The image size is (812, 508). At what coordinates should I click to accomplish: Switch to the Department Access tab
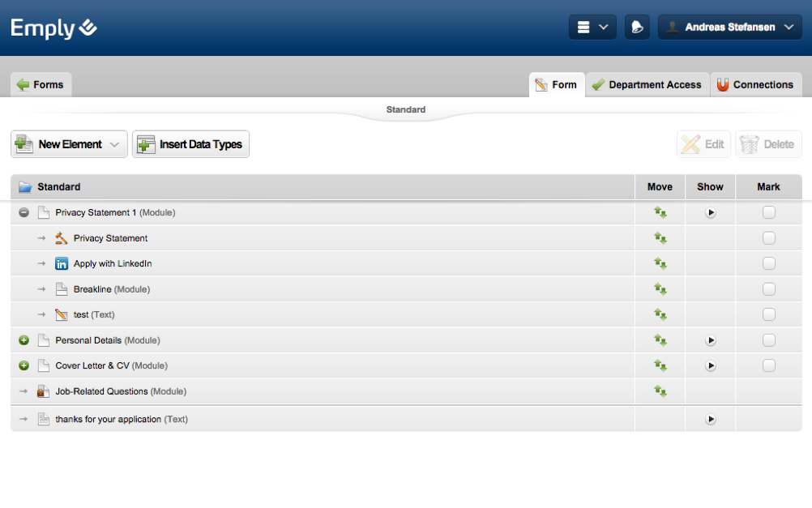pyautogui.click(x=647, y=85)
